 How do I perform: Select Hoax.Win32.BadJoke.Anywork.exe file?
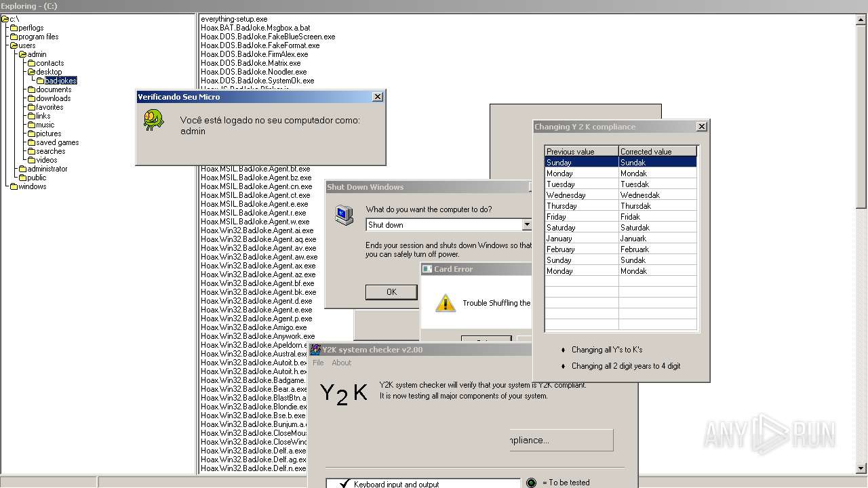(x=258, y=336)
